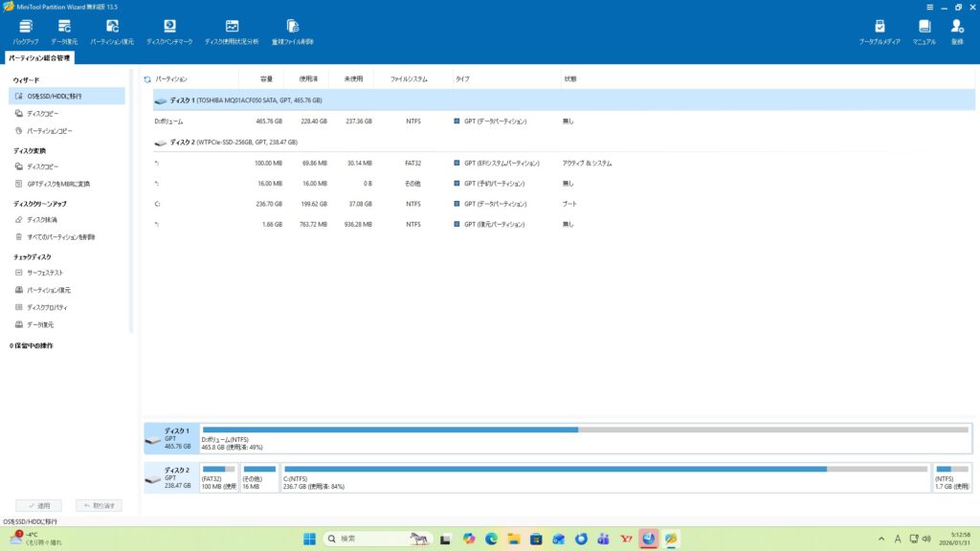Open パーティション復元 in the top toolbar

point(112,32)
